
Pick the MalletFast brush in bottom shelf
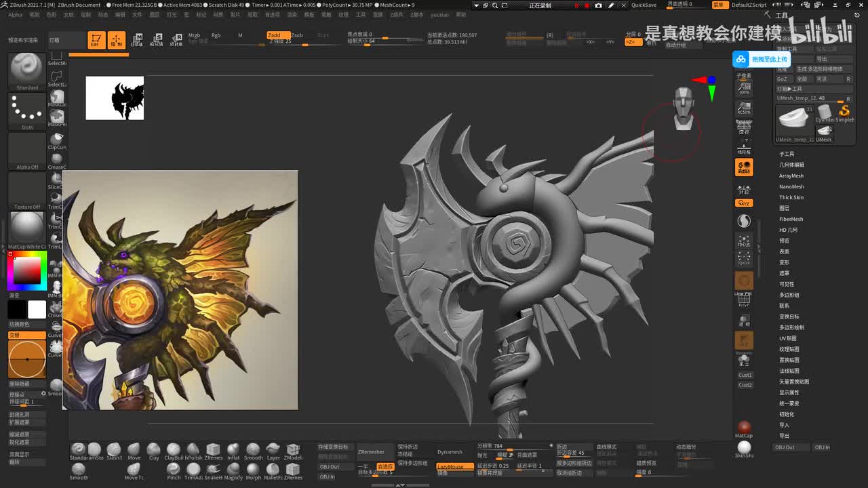pyautogui.click(x=273, y=472)
